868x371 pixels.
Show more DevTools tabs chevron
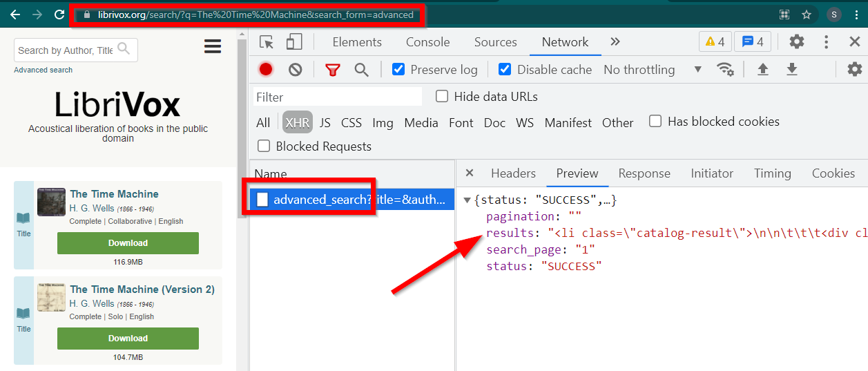pos(615,42)
